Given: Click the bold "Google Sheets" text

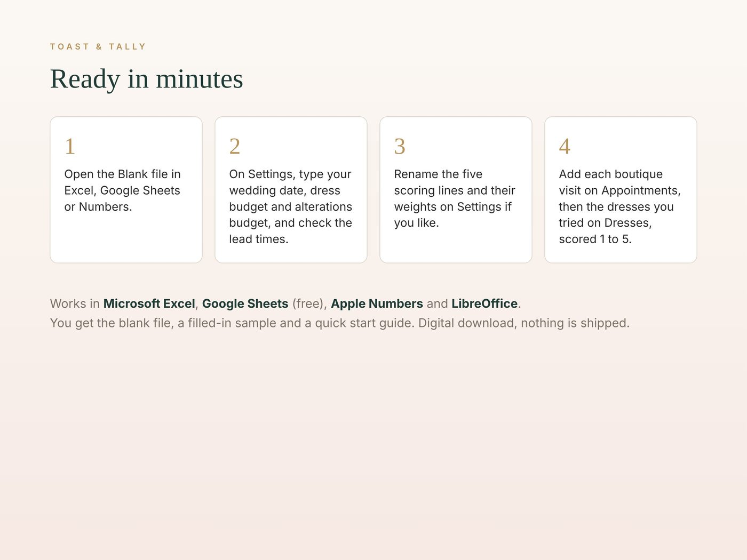Looking at the screenshot, I should (245, 303).
